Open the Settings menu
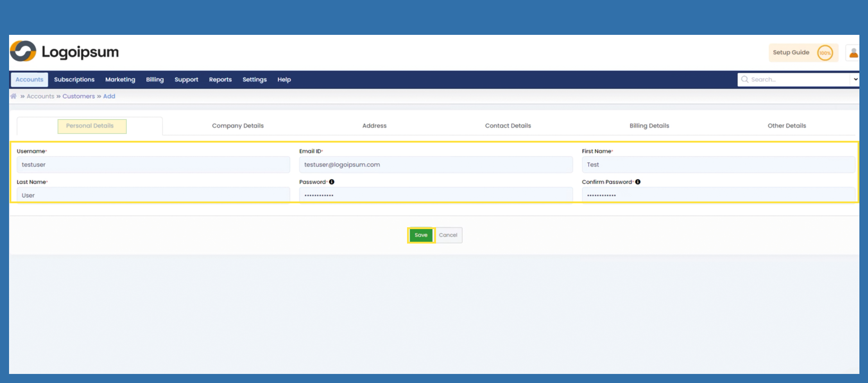 [254, 79]
